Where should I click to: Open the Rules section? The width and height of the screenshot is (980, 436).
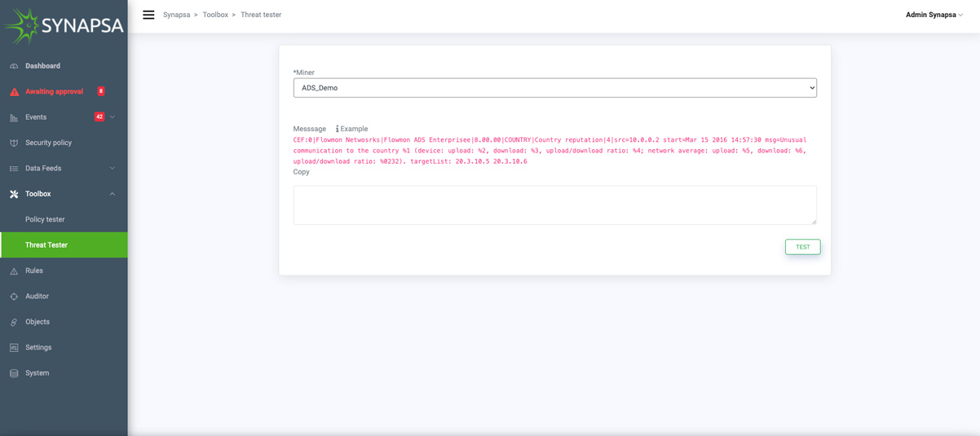(34, 271)
